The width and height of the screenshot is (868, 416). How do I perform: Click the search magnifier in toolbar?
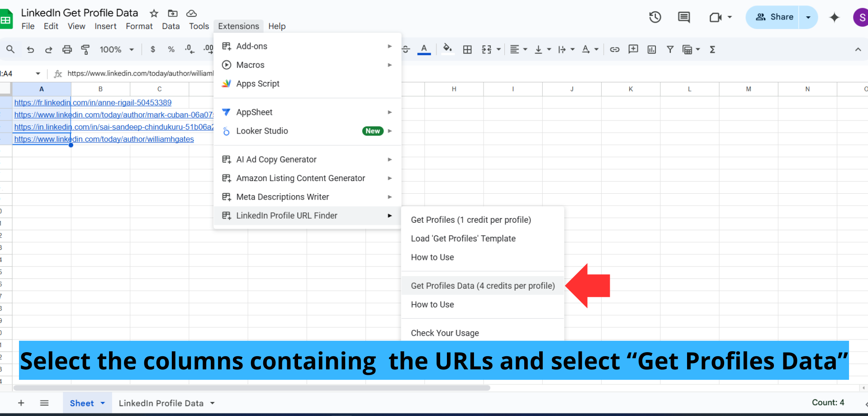click(x=10, y=49)
